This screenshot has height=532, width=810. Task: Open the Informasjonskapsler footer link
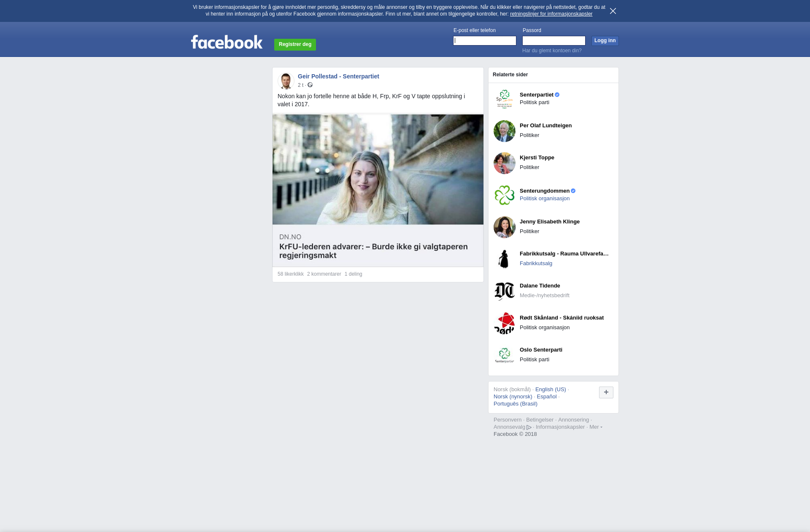point(560,427)
